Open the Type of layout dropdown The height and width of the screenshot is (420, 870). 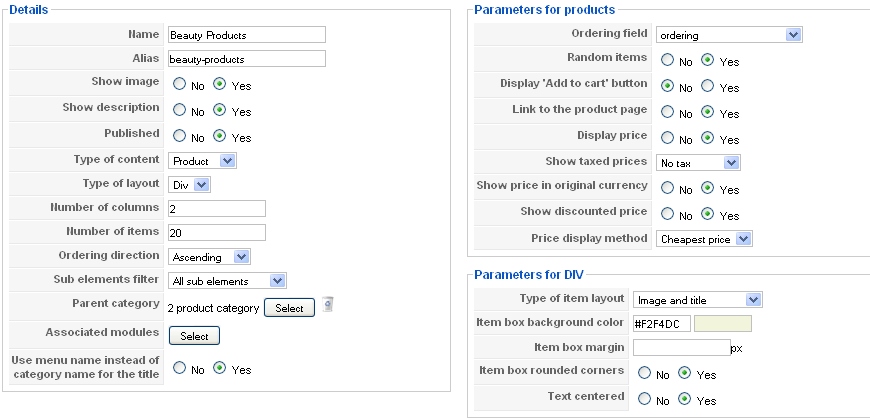(x=189, y=185)
